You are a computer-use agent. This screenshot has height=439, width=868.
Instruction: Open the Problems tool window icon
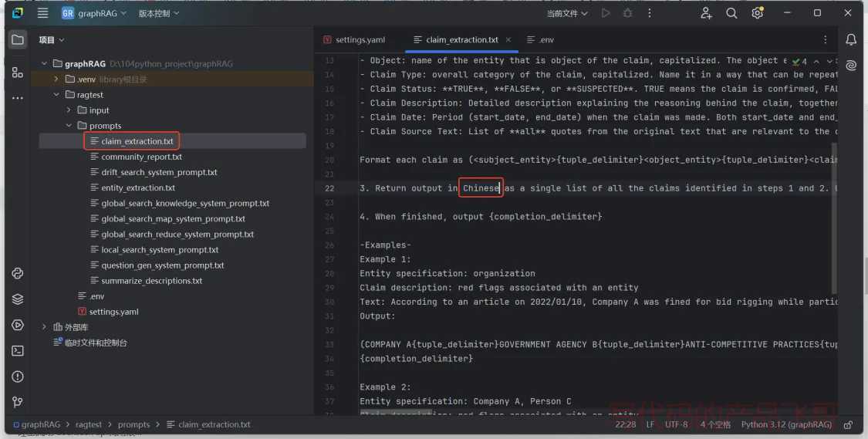(x=18, y=377)
